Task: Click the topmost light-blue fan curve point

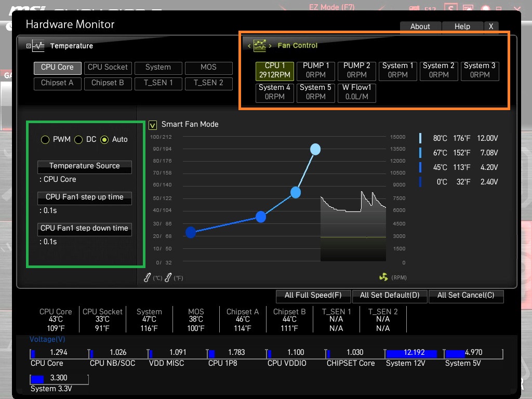Action: [315, 149]
